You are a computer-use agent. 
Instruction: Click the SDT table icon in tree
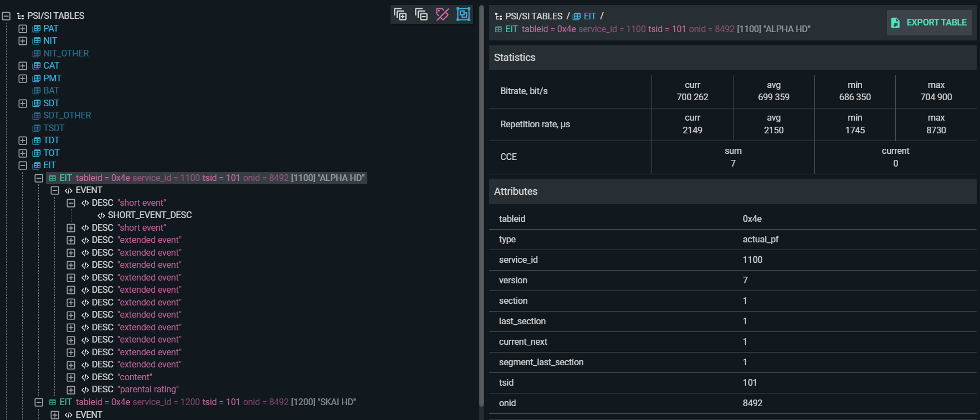(x=37, y=103)
